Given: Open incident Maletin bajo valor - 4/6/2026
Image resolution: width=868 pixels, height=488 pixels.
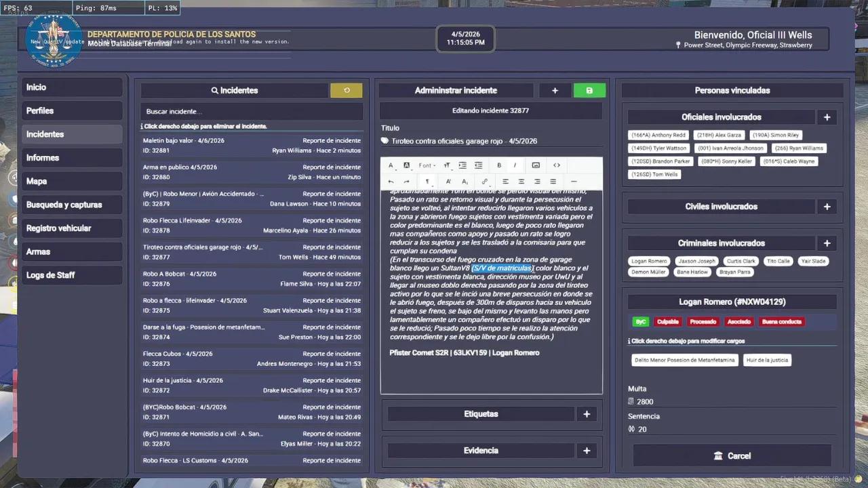Looking at the screenshot, I should pyautogui.click(x=252, y=146).
